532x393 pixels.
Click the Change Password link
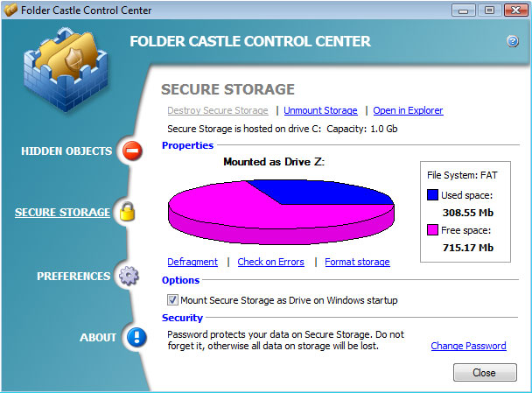[468, 346]
